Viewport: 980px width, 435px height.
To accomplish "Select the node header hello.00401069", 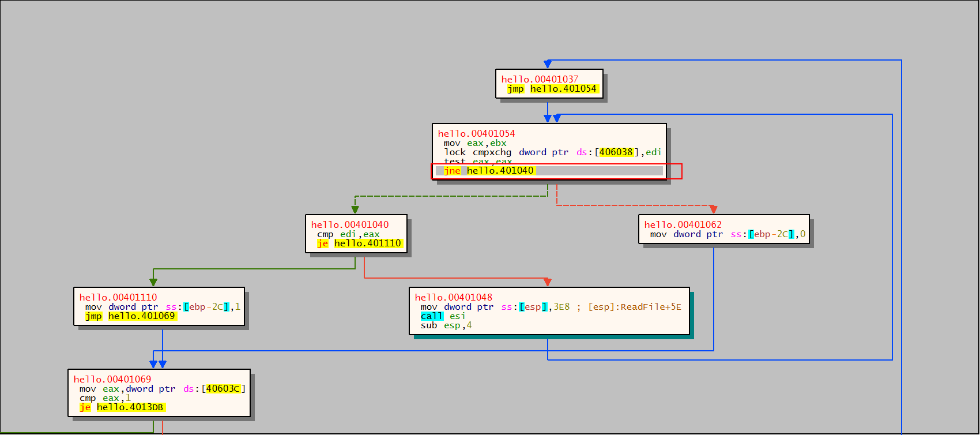I will [112, 380].
